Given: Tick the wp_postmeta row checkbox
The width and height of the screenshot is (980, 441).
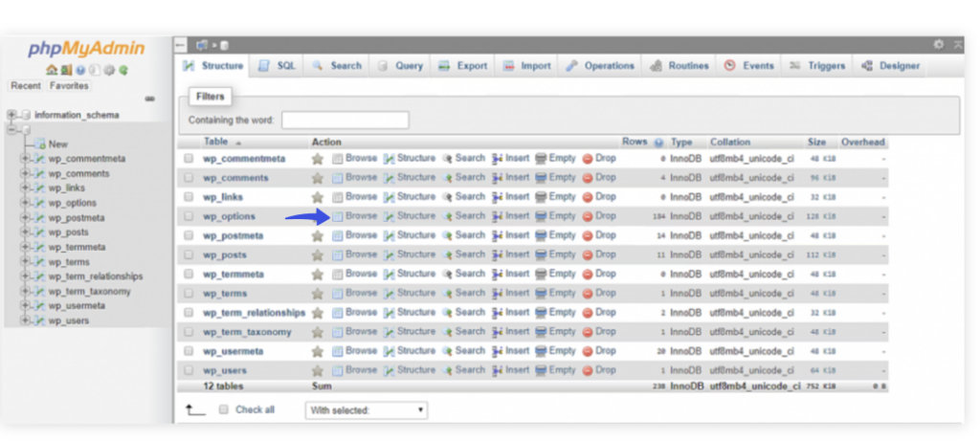Looking at the screenshot, I should (189, 236).
